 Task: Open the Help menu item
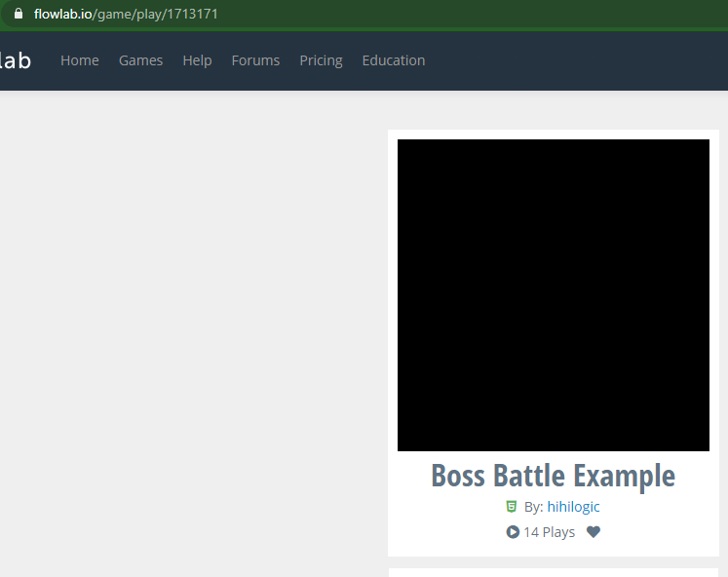(x=197, y=60)
